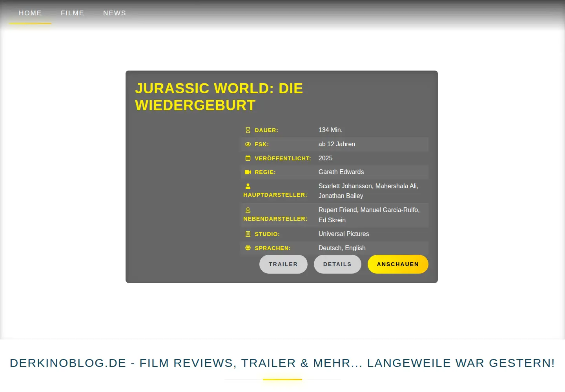
Task: Select the release year 2025
Action: [x=325, y=158]
